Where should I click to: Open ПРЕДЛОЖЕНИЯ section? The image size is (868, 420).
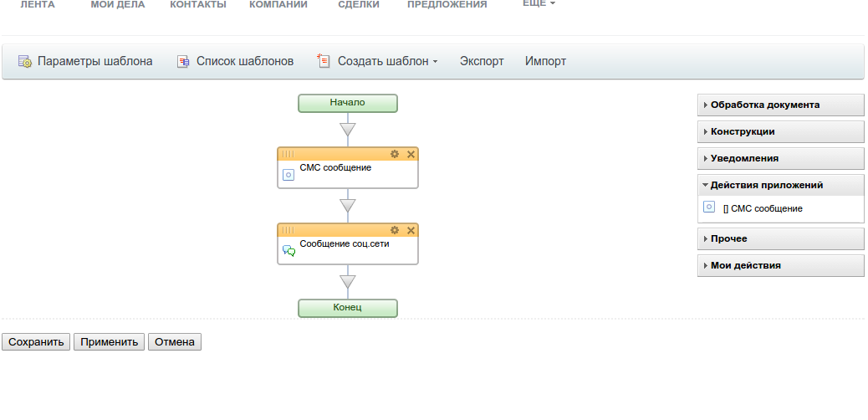[x=447, y=4]
